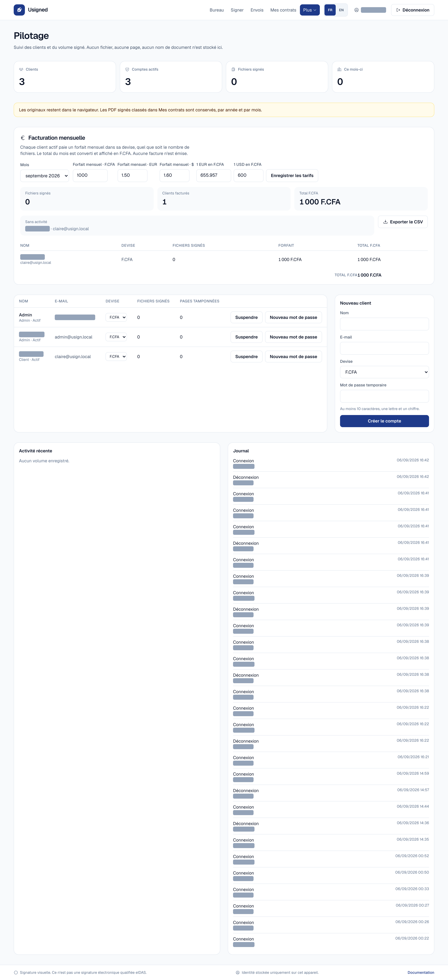Screen dimensions: 448x980
Task: Click the 1 000 F.CFA Total F.CFA value
Action: pos(320,202)
